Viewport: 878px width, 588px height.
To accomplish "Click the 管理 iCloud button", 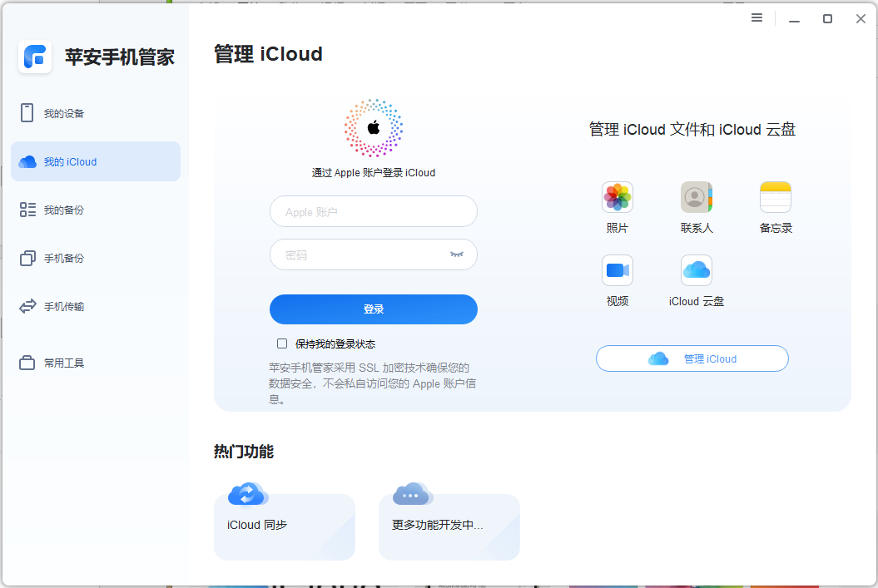I will 692,358.
